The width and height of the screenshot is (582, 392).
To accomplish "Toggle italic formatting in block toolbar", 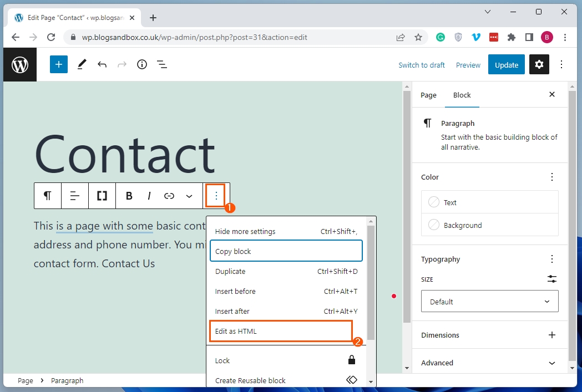I will (x=149, y=195).
